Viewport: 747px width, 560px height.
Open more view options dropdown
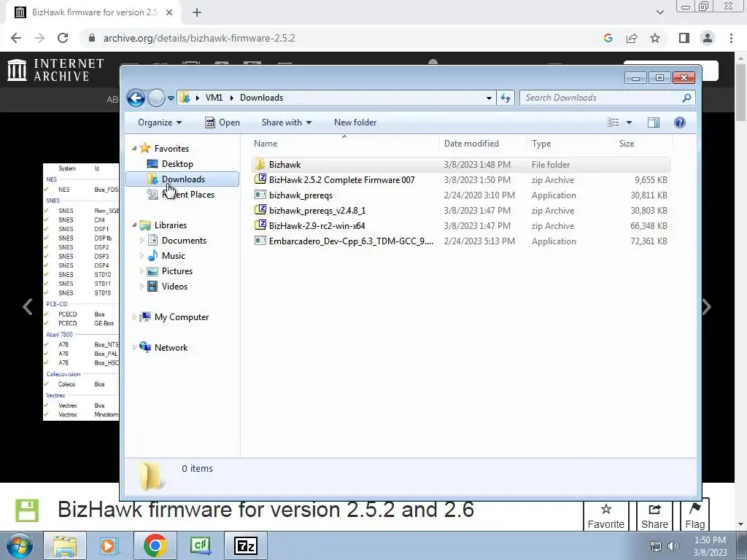pyautogui.click(x=629, y=122)
